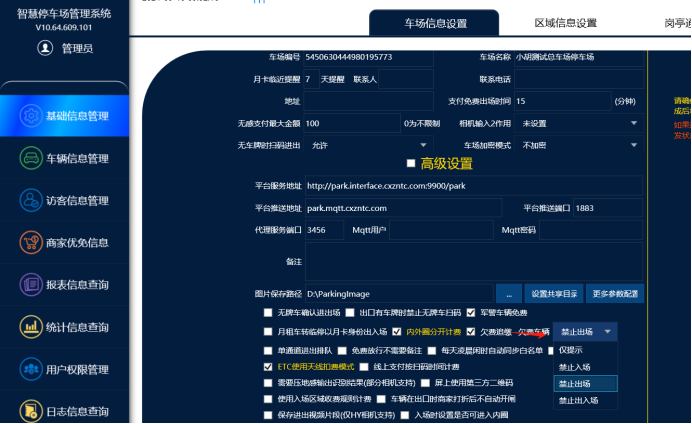The image size is (692, 424).
Task: Open 基础信息管理 gear icon in sidebar
Action: click(31, 116)
